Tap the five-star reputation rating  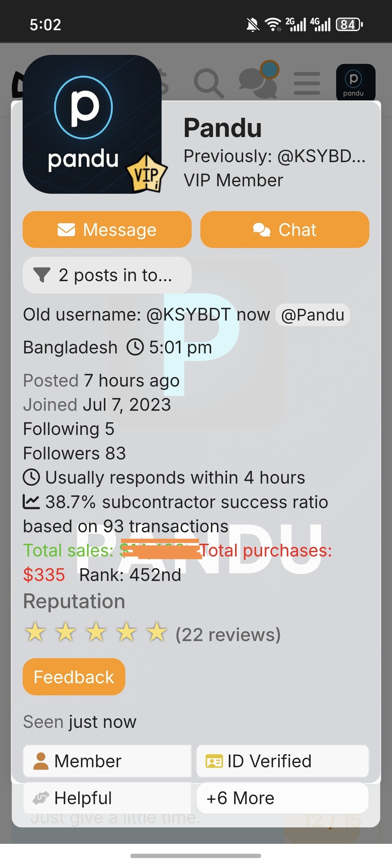click(96, 632)
